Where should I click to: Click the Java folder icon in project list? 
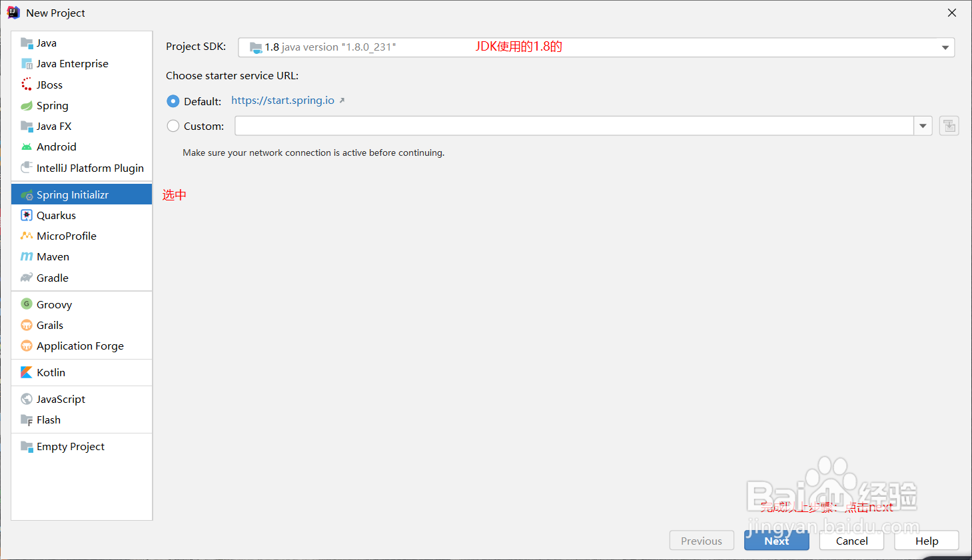pyautogui.click(x=27, y=43)
